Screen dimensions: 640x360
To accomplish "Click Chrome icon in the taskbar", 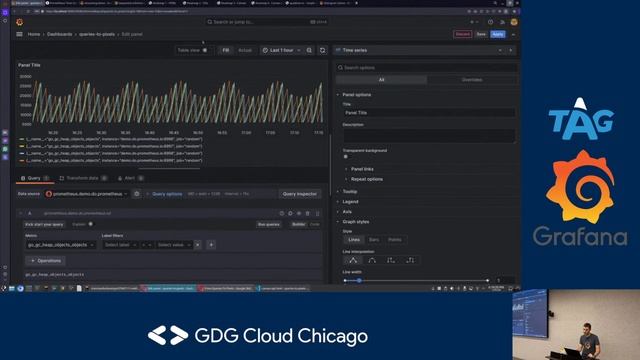I will [20, 288].
